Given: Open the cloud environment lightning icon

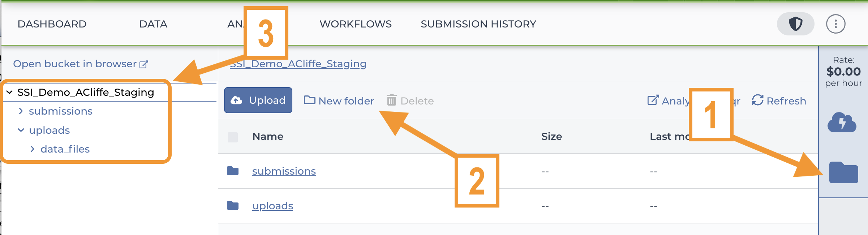Looking at the screenshot, I should 842,122.
